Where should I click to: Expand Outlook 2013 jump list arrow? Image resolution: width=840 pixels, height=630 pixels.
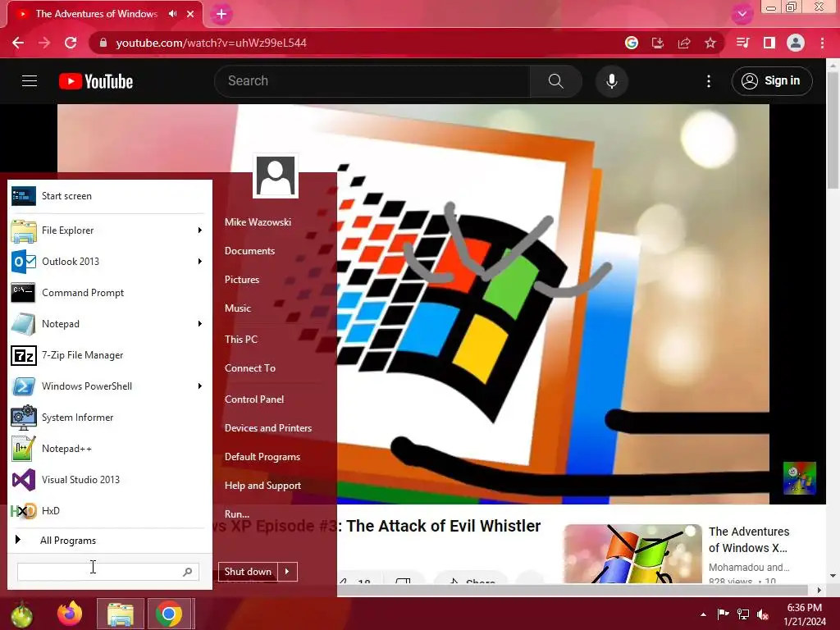pos(200,262)
